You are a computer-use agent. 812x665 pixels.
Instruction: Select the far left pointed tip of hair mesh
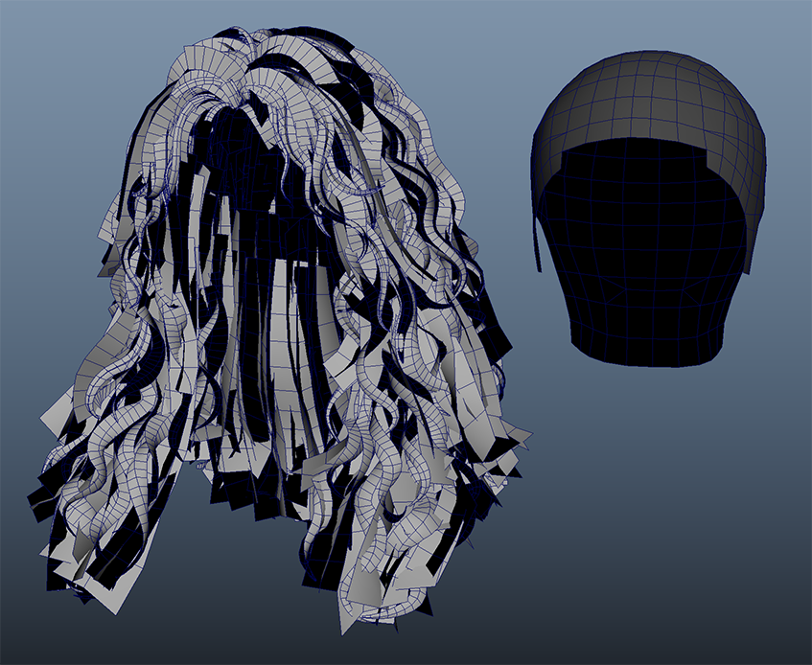pos(42,420)
